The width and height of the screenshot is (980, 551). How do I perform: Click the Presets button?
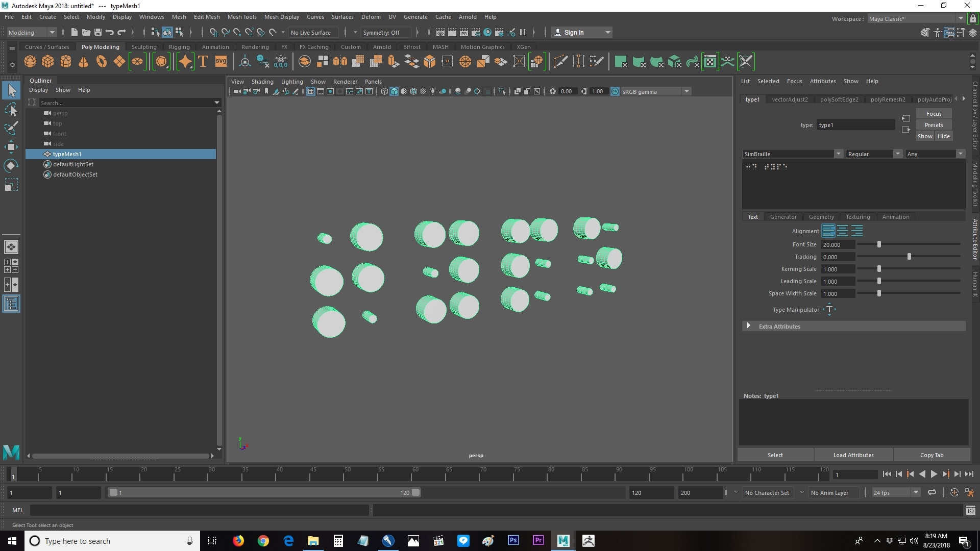tap(934, 124)
